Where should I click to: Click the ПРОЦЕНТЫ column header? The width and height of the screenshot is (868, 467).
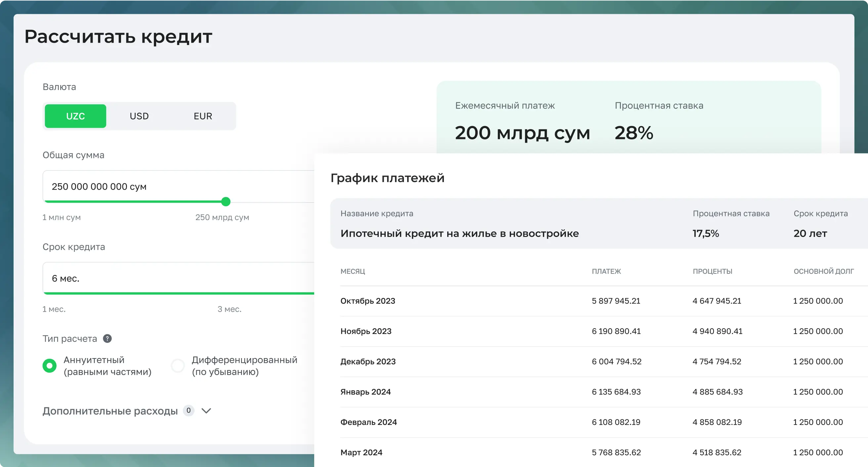[x=712, y=271]
